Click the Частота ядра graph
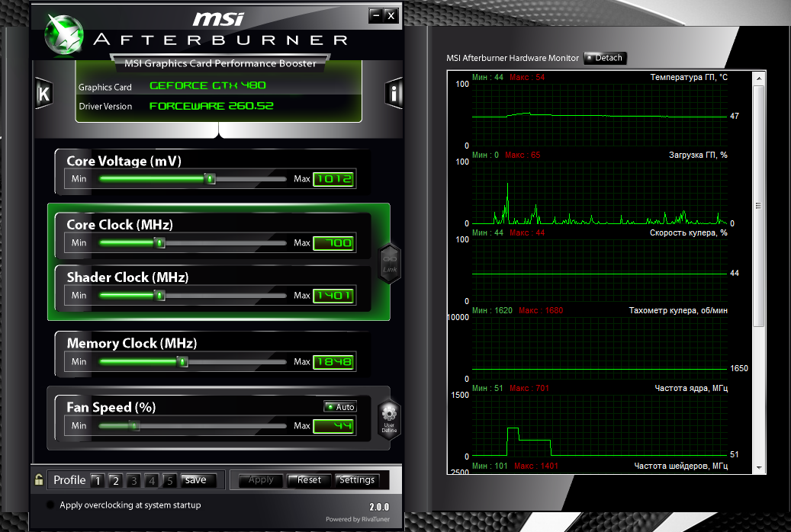Screen dimensions: 791x532 [600, 425]
